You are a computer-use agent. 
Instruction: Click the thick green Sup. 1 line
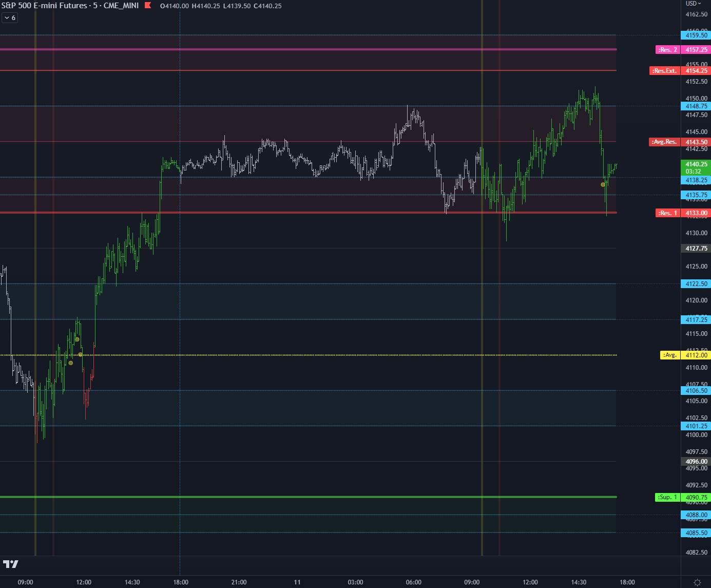pos(308,497)
